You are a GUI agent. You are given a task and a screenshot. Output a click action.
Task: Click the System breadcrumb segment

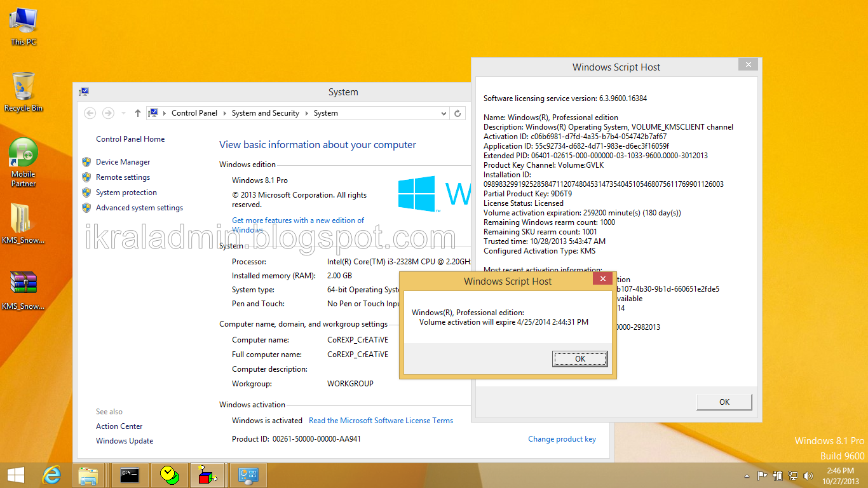pos(326,113)
